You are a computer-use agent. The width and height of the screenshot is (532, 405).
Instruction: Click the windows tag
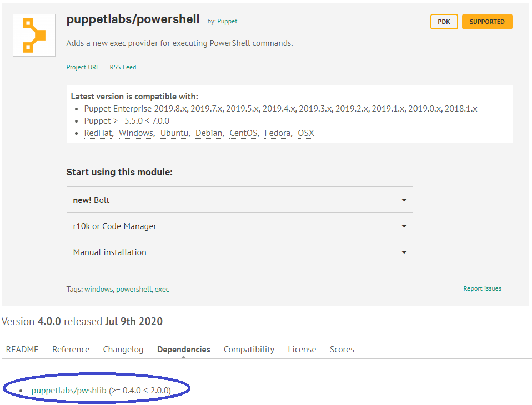[98, 289]
